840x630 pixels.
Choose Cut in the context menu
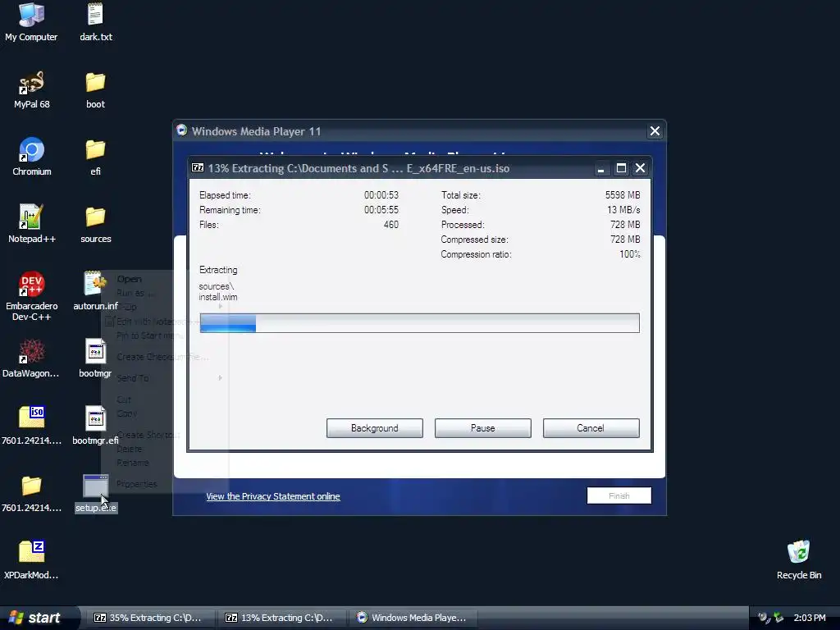165,399
